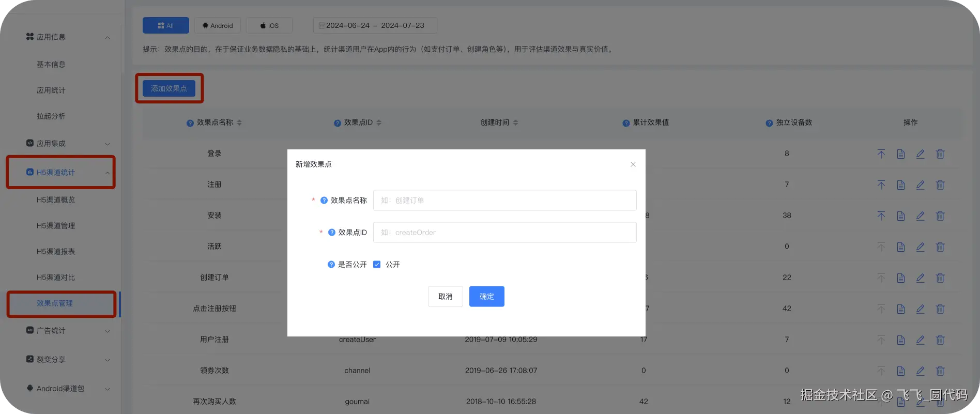
Task: Select the Android platform tab
Action: (x=218, y=25)
